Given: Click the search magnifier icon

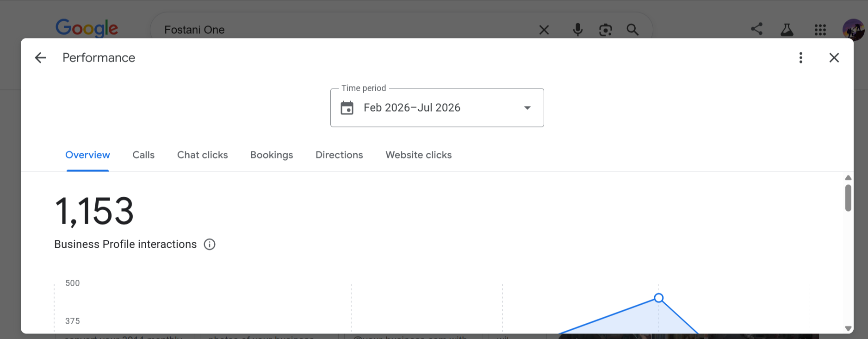Looking at the screenshot, I should pos(632,30).
